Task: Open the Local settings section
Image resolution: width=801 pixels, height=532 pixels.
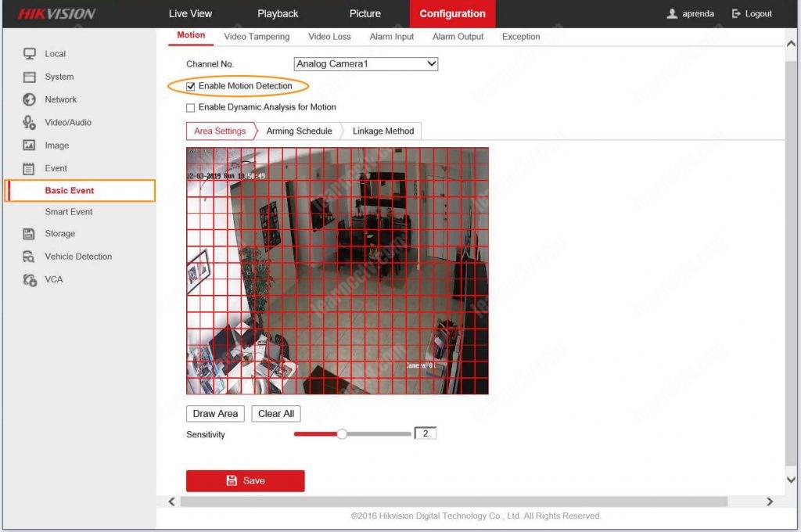Action: pyautogui.click(x=52, y=53)
